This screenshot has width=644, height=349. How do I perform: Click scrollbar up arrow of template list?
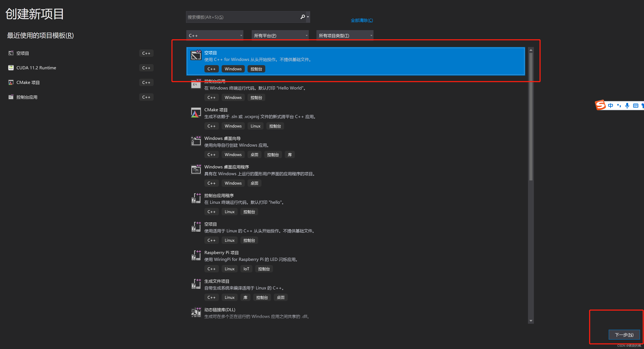531,50
